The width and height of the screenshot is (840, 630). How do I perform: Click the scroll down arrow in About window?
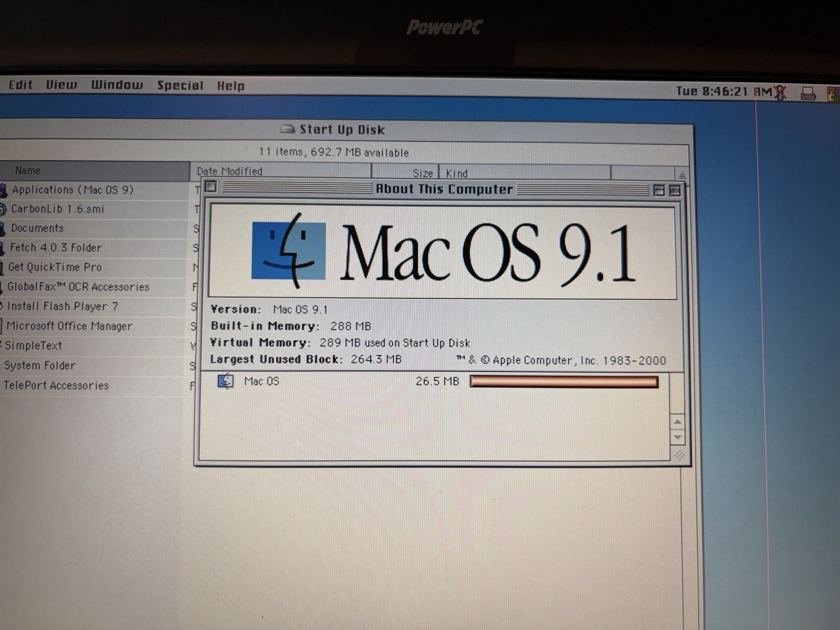(x=678, y=437)
